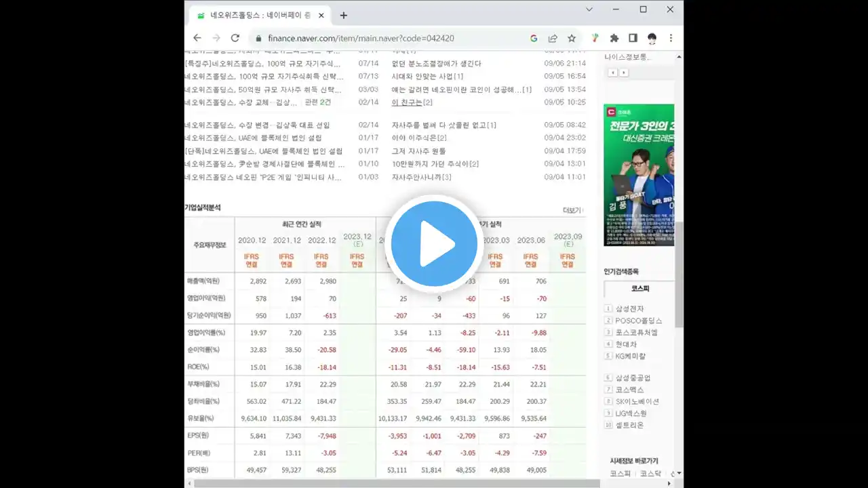868x488 pixels.
Task: Open the tab search chevron in the title bar
Action: 589,9
